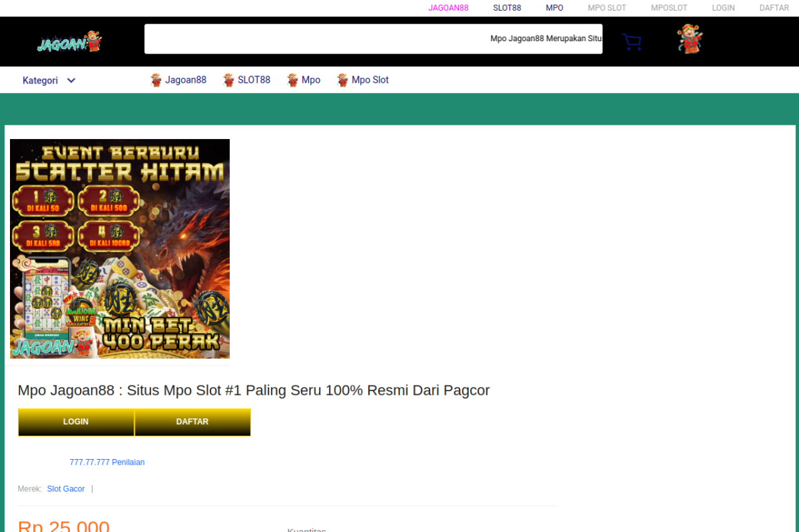Go to SLOT88 category link
Screen dimensions: 799x532
click(254, 80)
